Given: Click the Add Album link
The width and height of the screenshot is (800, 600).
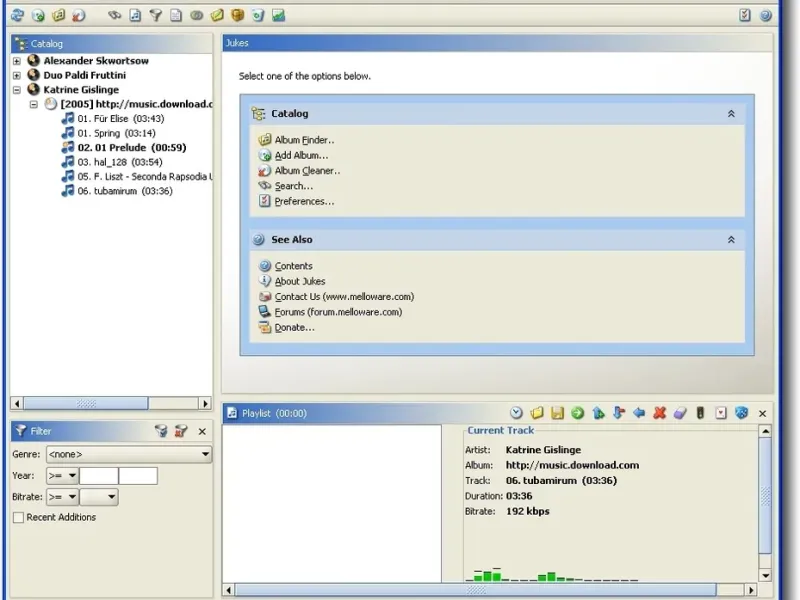Looking at the screenshot, I should point(302,155).
